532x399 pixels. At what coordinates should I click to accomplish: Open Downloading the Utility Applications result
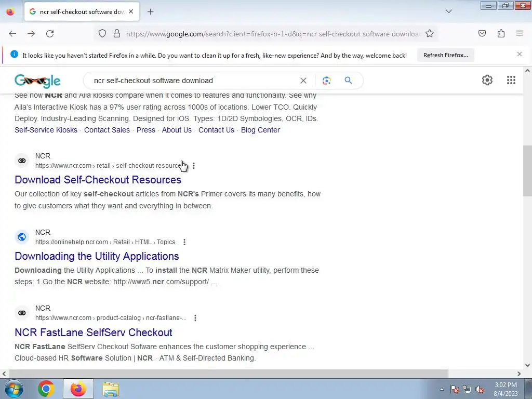pos(97,256)
